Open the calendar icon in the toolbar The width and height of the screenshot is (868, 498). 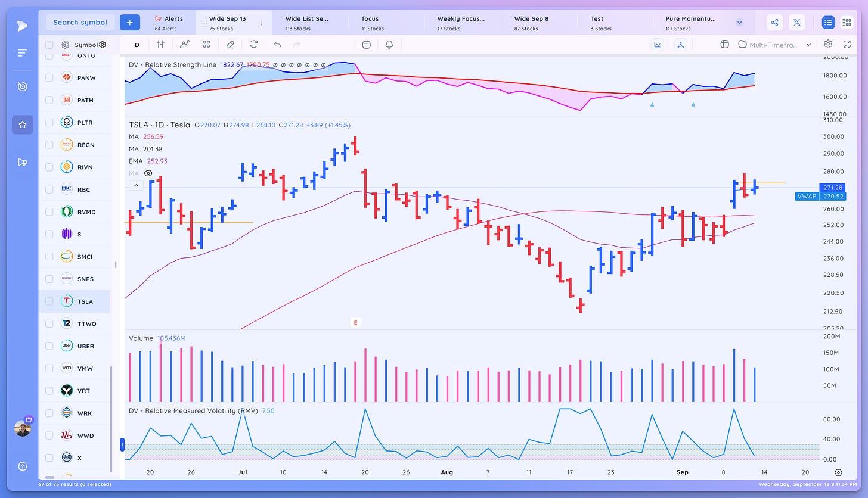pyautogui.click(x=367, y=44)
